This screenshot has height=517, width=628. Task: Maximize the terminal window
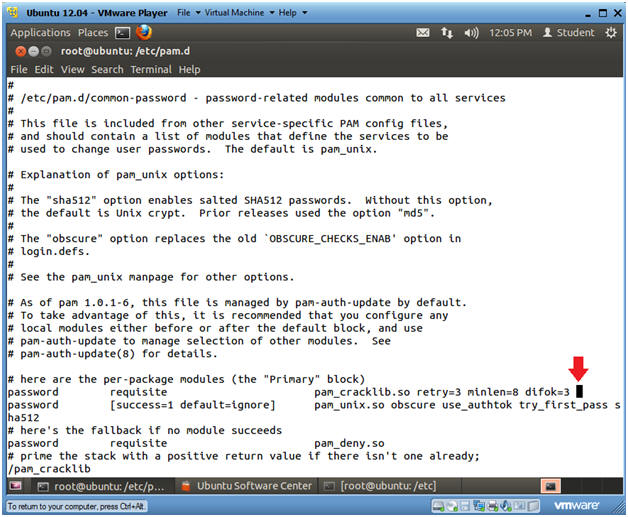pos(47,51)
